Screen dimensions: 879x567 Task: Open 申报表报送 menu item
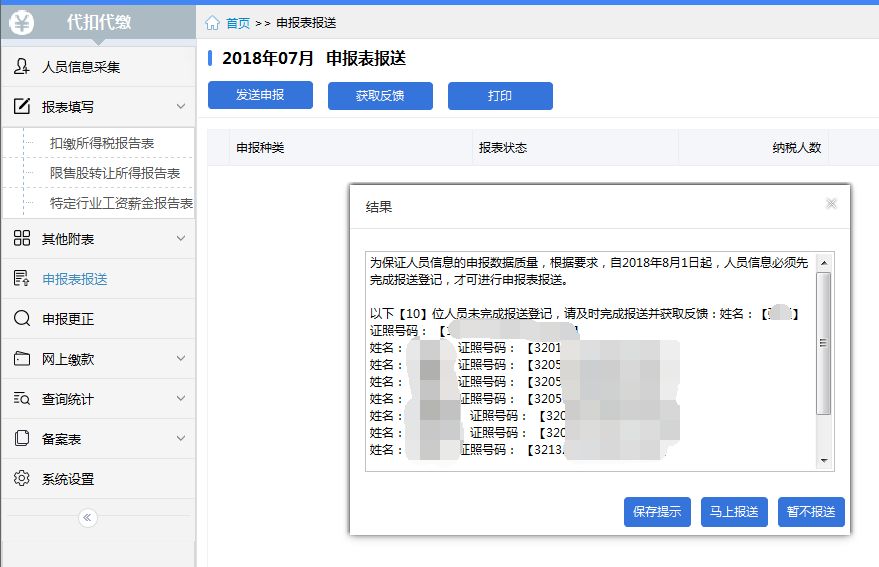[98, 279]
